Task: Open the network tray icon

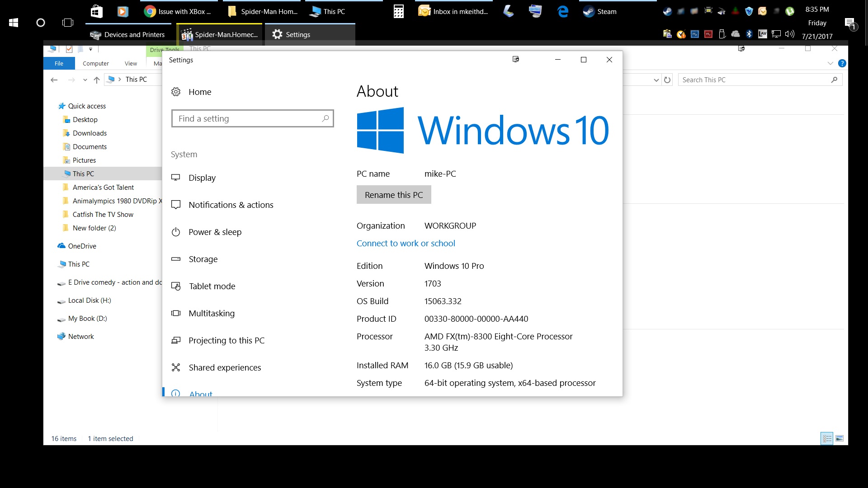Action: click(776, 34)
